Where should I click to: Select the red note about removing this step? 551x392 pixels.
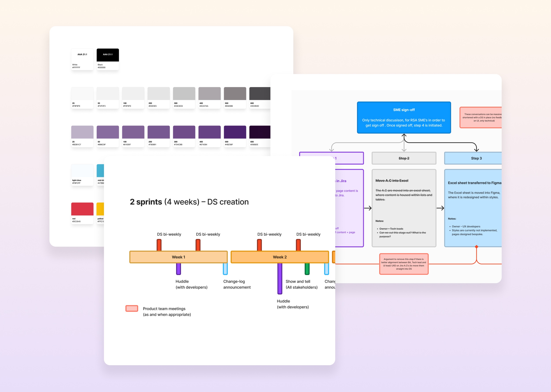[404, 264]
